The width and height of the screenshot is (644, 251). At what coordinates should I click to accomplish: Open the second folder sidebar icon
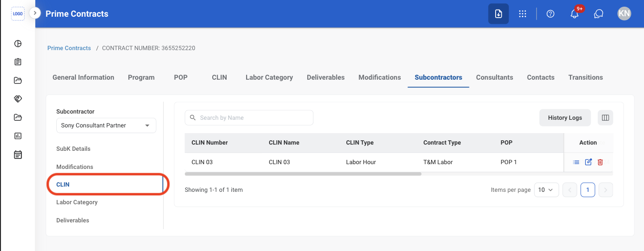click(18, 117)
